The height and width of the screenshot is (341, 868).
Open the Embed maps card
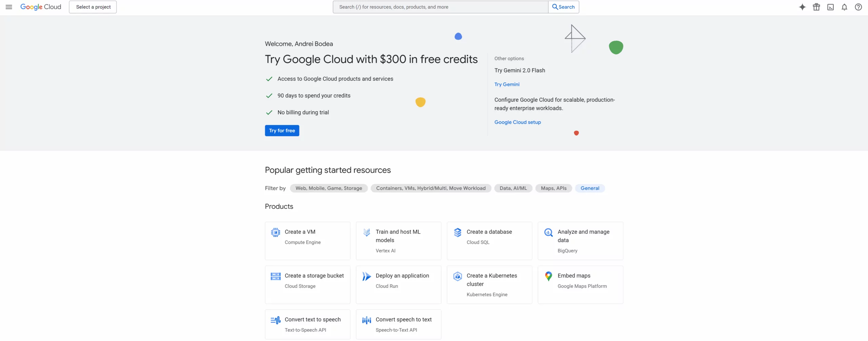(x=580, y=285)
